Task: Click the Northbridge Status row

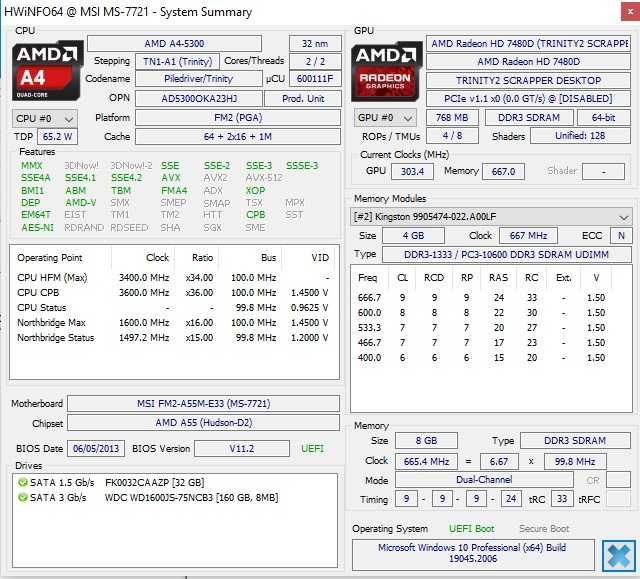Action: [173, 338]
